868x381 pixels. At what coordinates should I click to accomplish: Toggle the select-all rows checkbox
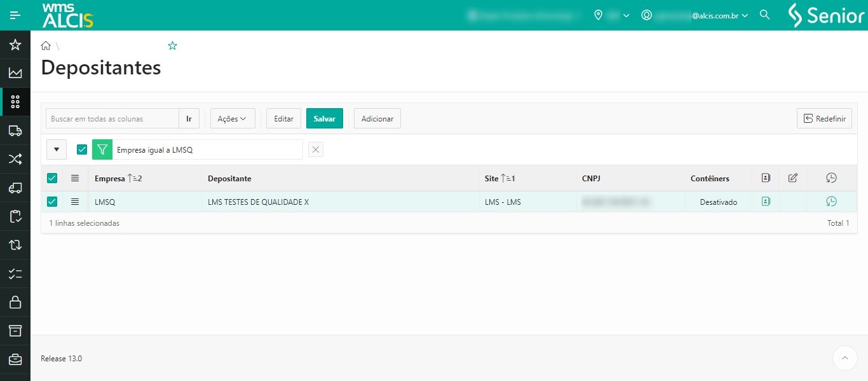52,178
